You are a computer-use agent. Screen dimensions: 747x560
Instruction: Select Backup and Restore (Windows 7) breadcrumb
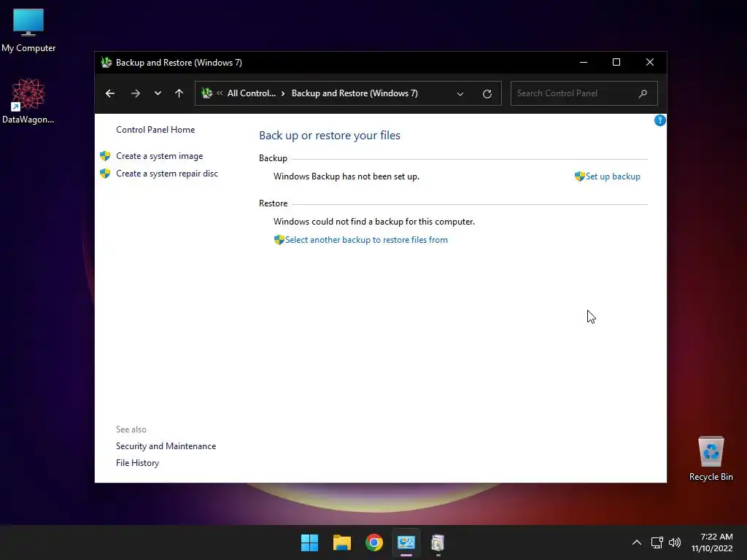pyautogui.click(x=355, y=93)
